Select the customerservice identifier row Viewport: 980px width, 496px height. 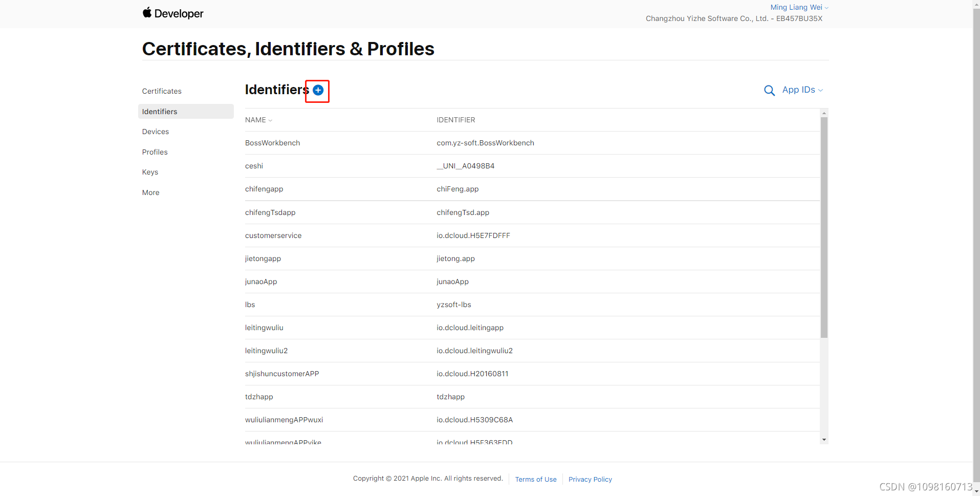tap(532, 235)
